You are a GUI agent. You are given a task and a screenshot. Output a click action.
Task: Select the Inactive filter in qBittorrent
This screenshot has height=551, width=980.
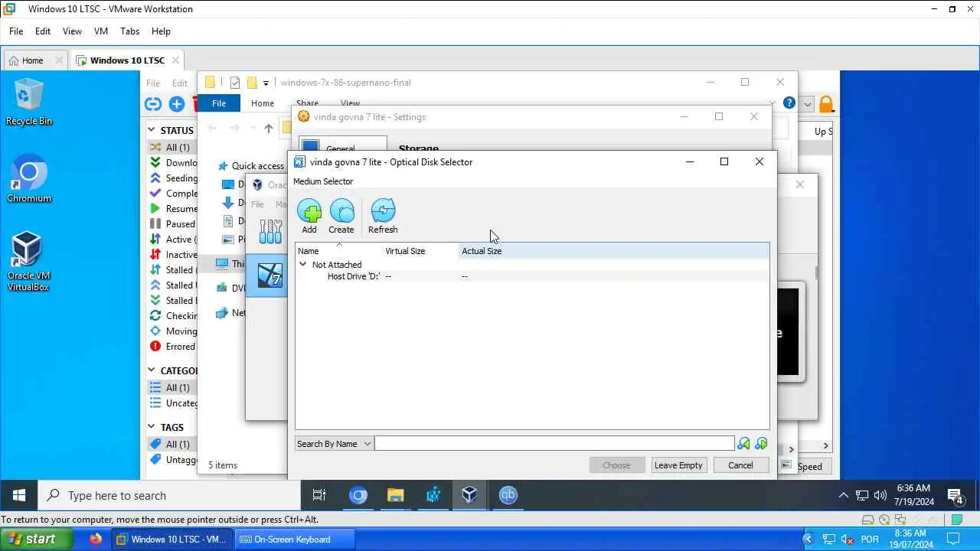173,255
